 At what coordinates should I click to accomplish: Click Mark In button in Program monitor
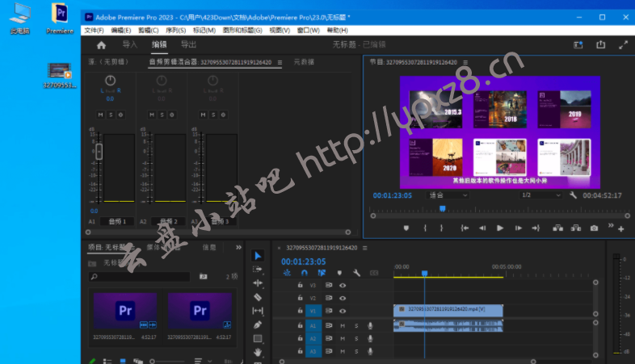point(425,228)
